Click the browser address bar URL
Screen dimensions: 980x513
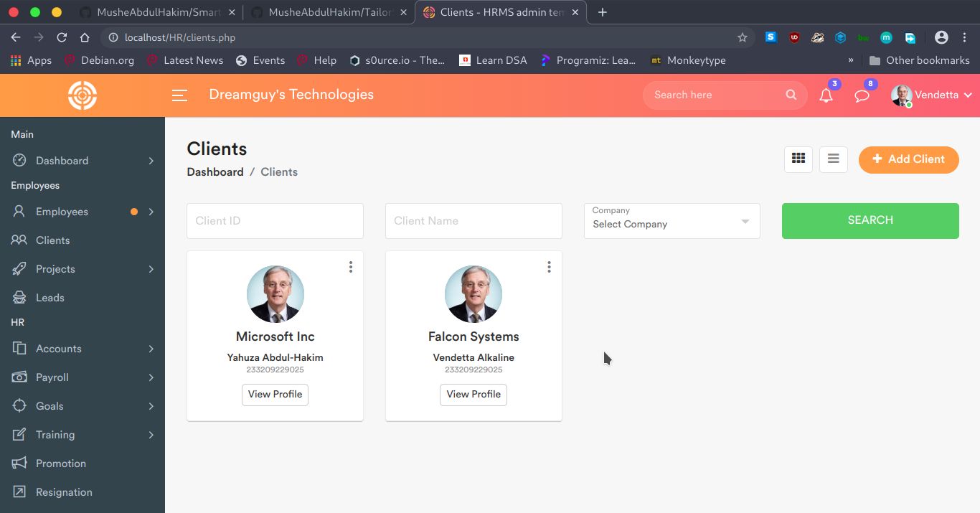pyautogui.click(x=179, y=37)
